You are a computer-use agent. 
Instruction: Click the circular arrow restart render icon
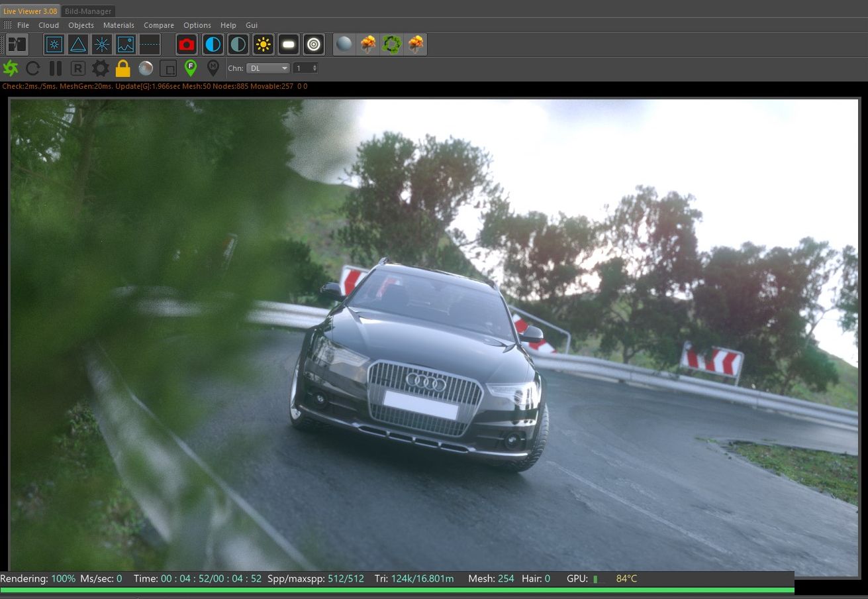[33, 68]
